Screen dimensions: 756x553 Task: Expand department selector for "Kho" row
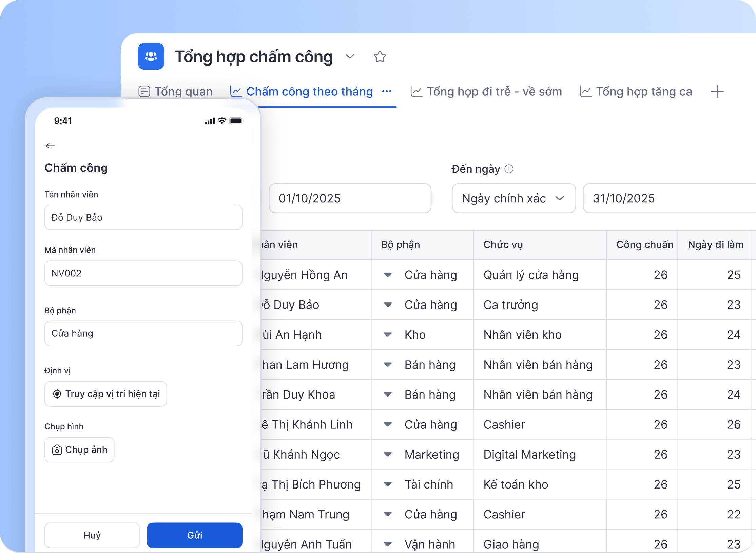coord(387,335)
